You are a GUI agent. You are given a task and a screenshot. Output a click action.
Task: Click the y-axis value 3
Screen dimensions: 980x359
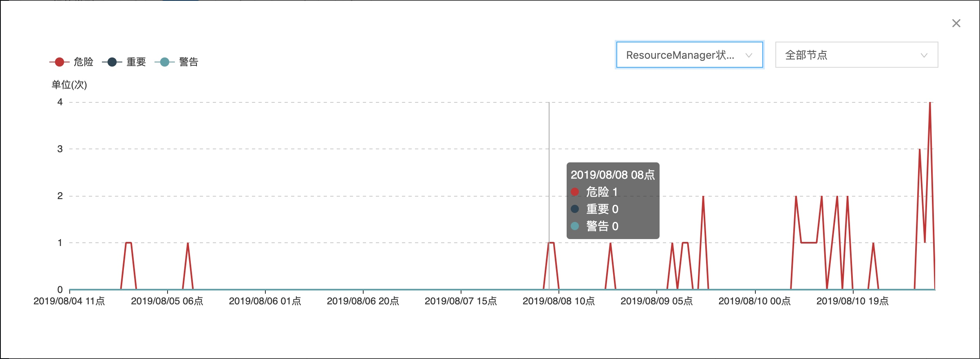(x=60, y=149)
